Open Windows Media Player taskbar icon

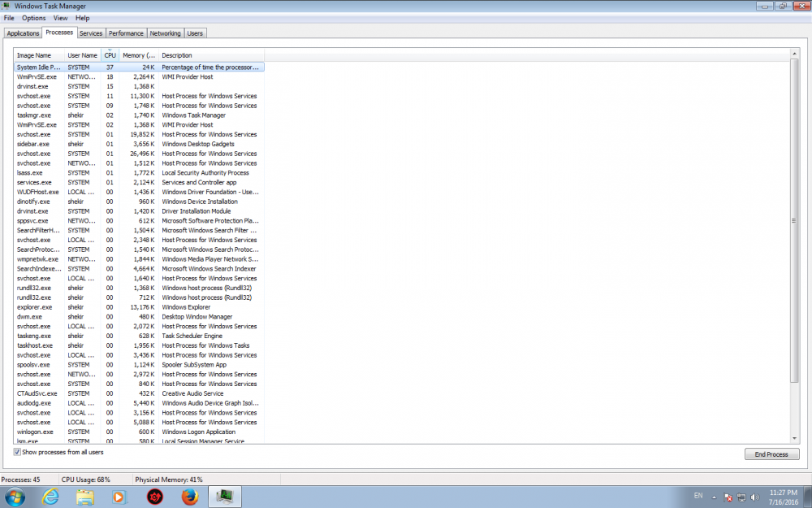(x=119, y=497)
